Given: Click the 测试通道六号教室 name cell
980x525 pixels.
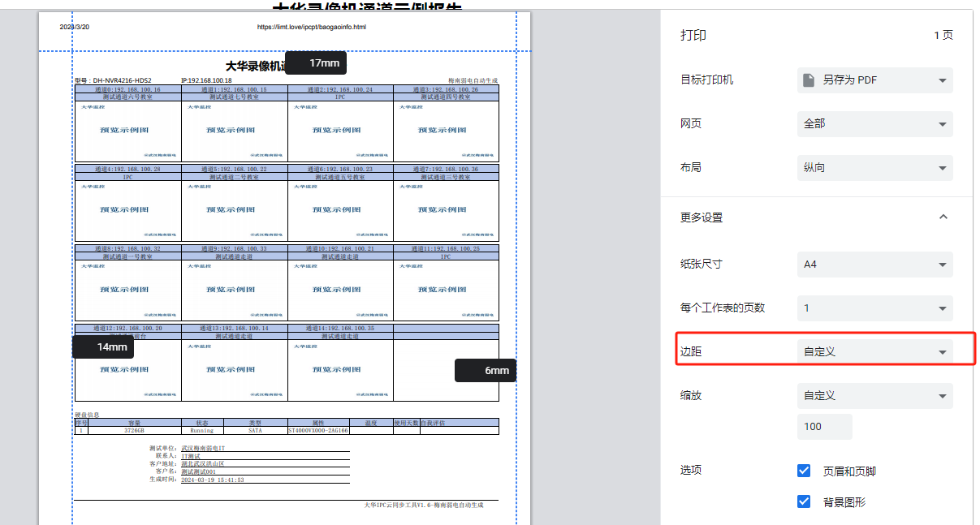Looking at the screenshot, I should pyautogui.click(x=127, y=97).
